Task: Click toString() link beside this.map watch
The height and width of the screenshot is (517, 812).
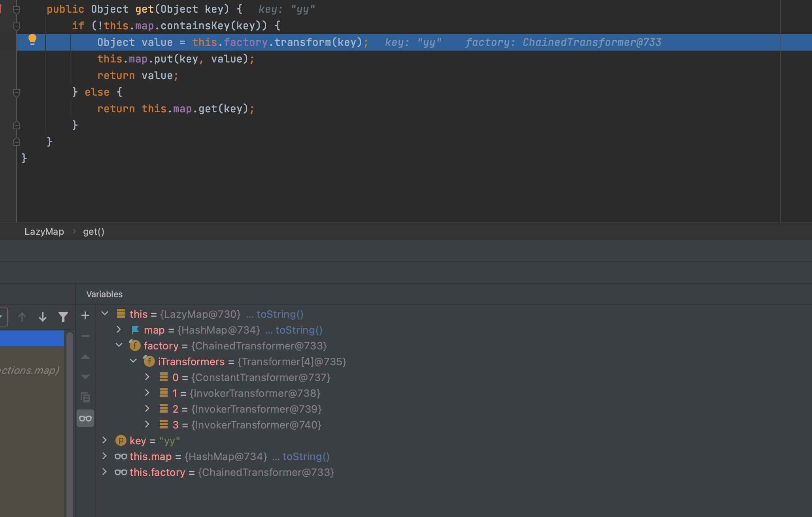Action: coord(306,457)
